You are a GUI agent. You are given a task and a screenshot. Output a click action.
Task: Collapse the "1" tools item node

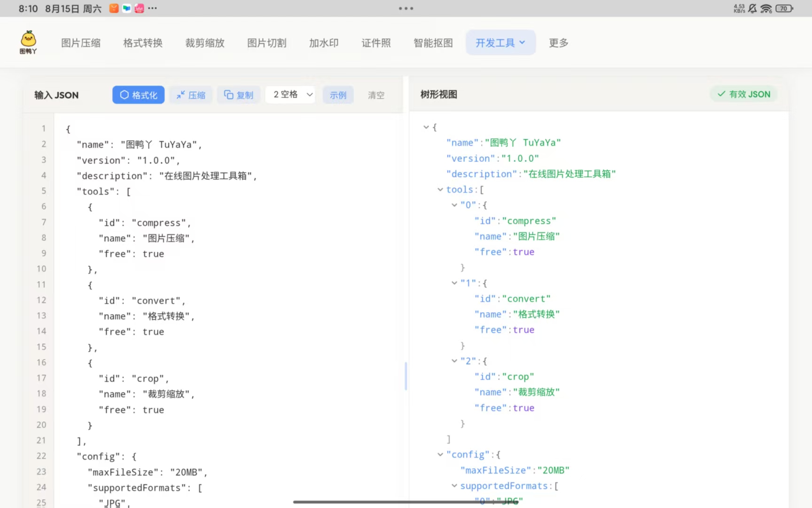pos(454,283)
